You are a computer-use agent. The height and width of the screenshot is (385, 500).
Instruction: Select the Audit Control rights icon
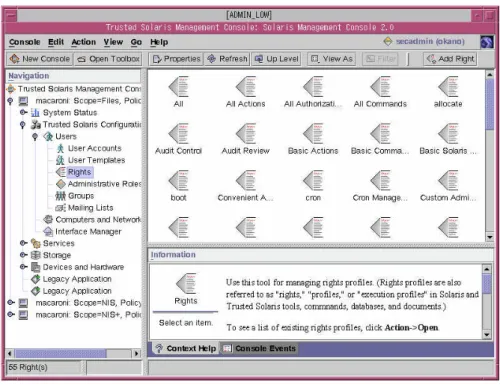point(179,134)
